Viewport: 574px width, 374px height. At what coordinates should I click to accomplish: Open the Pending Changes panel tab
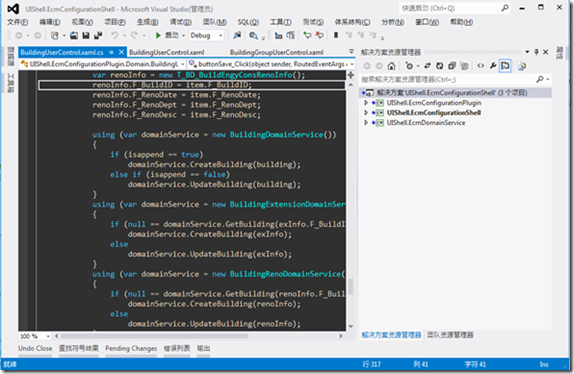131,348
